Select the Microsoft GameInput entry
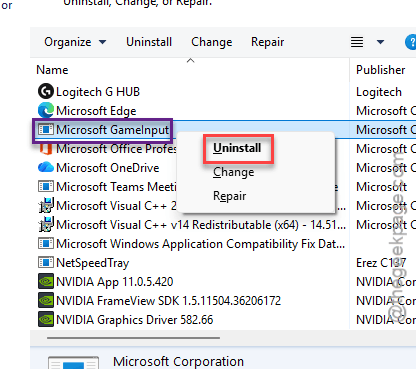 click(x=113, y=130)
